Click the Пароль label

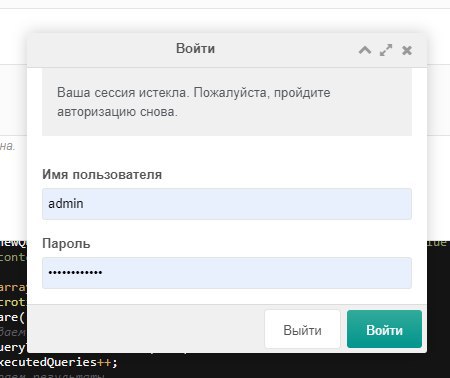click(66, 244)
